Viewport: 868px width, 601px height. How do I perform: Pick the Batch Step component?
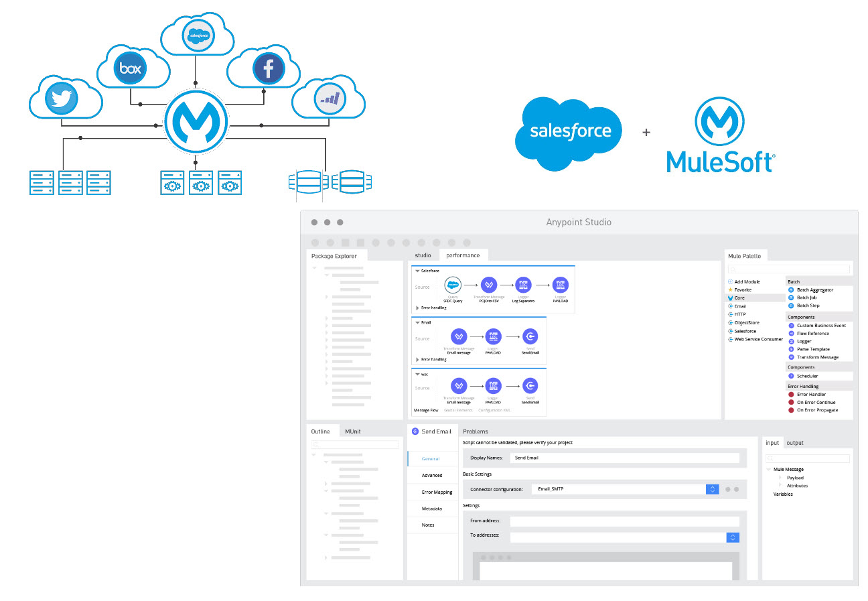[804, 306]
